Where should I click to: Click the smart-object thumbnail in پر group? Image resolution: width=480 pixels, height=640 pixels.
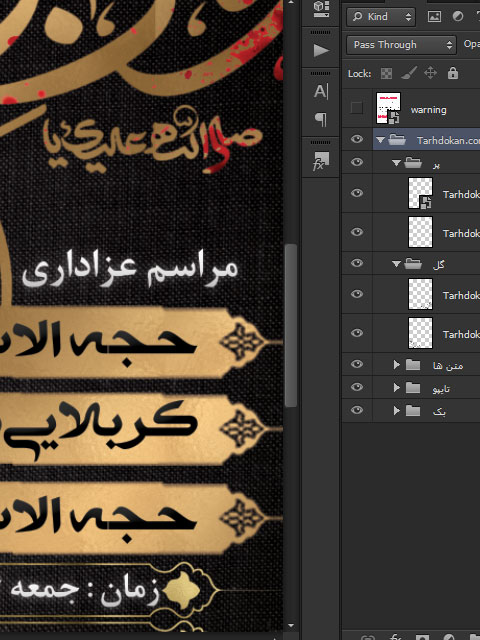[x=420, y=193]
